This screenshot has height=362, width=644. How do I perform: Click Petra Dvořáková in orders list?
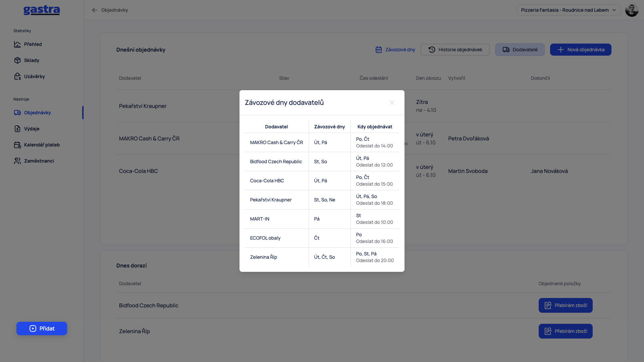[x=469, y=138]
